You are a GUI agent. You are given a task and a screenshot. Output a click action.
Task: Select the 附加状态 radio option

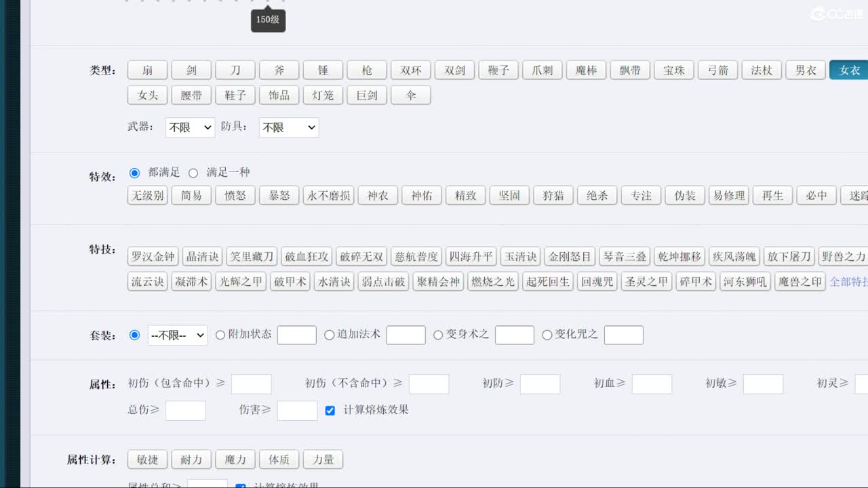pyautogui.click(x=220, y=335)
